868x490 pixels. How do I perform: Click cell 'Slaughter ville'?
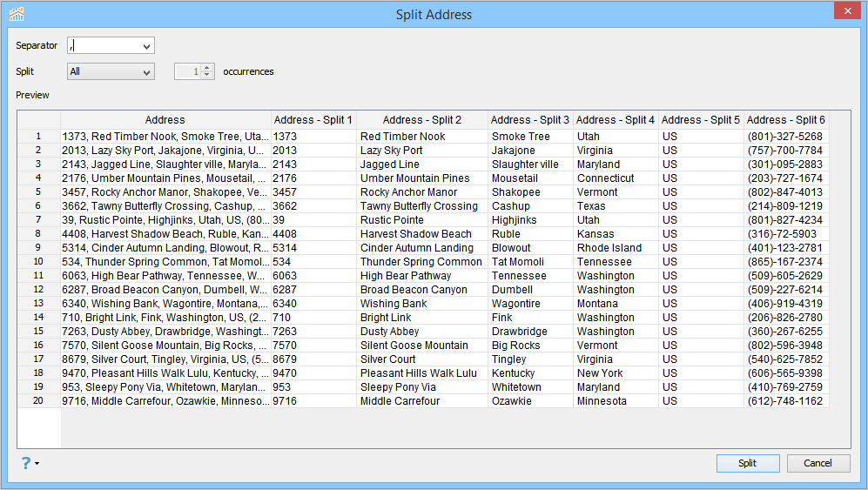[530, 164]
